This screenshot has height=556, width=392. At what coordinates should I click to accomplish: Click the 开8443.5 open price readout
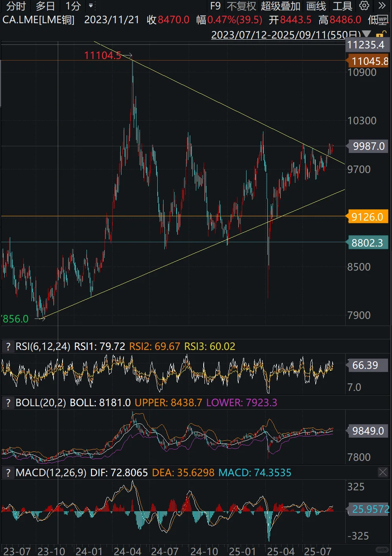tap(290, 20)
